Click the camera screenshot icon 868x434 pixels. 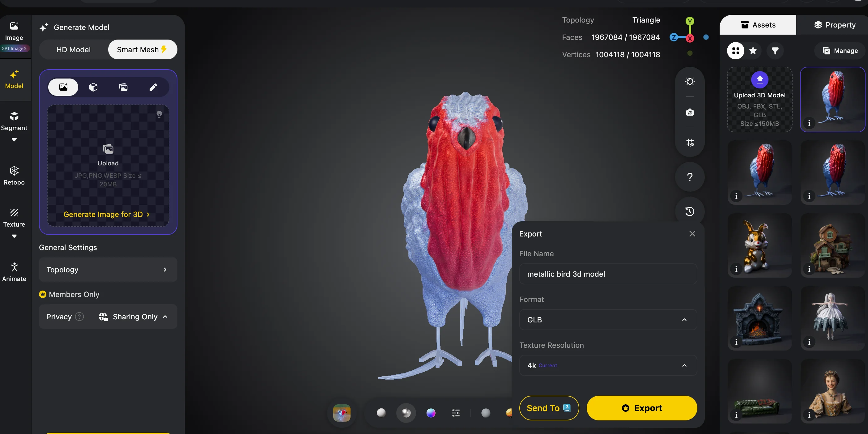[x=690, y=112]
